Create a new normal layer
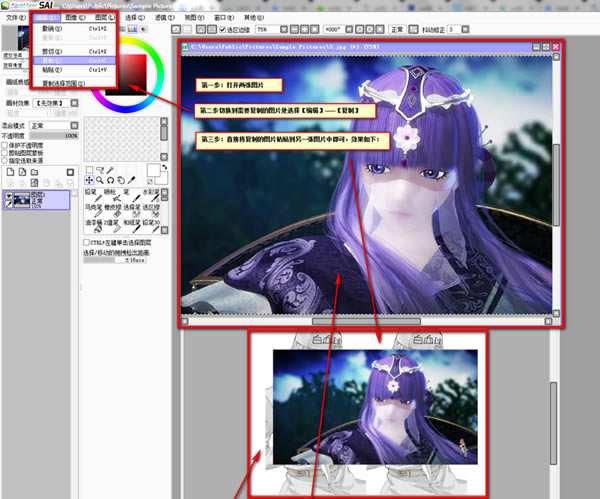This screenshot has width=600, height=499. 10,172
